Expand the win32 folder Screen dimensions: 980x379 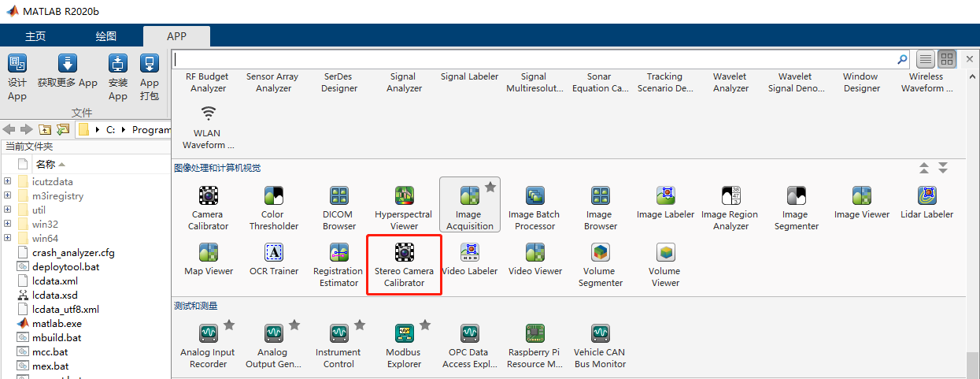[7, 225]
